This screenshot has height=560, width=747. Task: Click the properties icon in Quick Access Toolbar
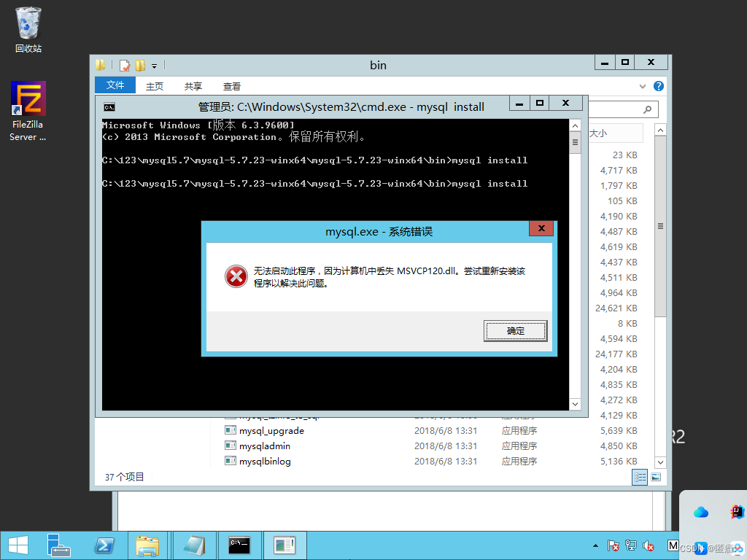(x=124, y=65)
